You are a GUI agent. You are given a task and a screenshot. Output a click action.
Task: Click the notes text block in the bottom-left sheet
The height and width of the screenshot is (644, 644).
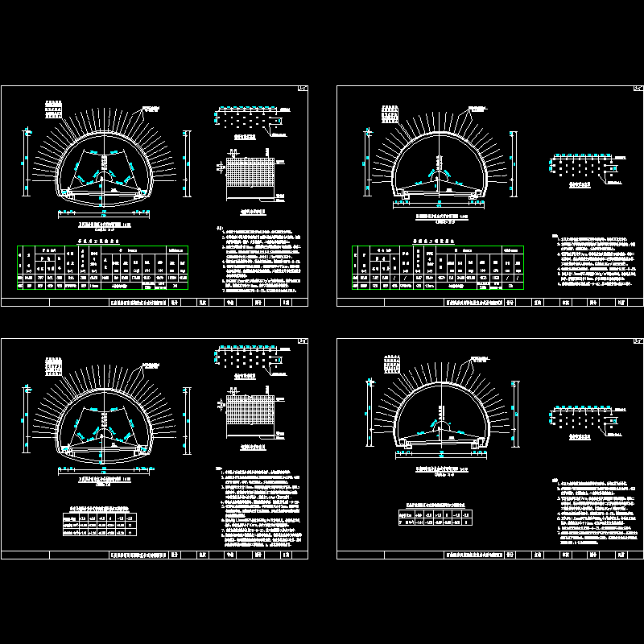(259, 507)
